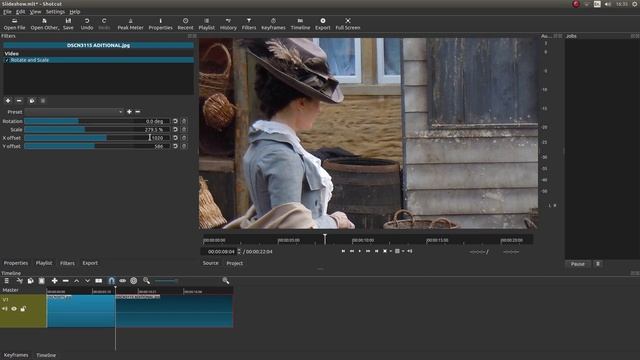
Task: Add a filter with the plus icon
Action: [x=8, y=100]
